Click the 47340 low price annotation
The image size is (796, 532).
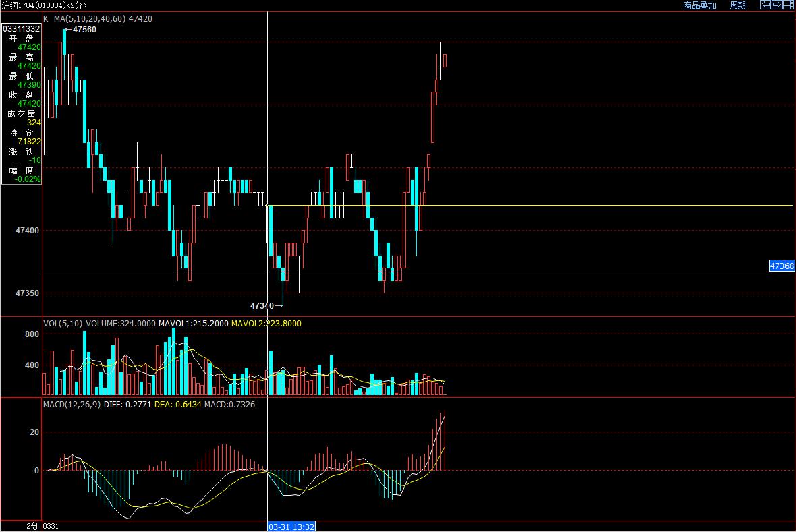click(262, 305)
